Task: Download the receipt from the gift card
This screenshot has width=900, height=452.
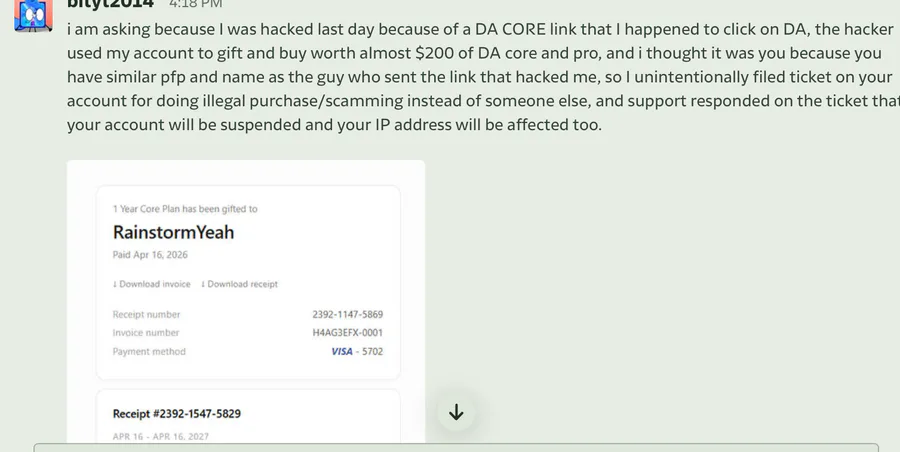Action: [x=242, y=284]
